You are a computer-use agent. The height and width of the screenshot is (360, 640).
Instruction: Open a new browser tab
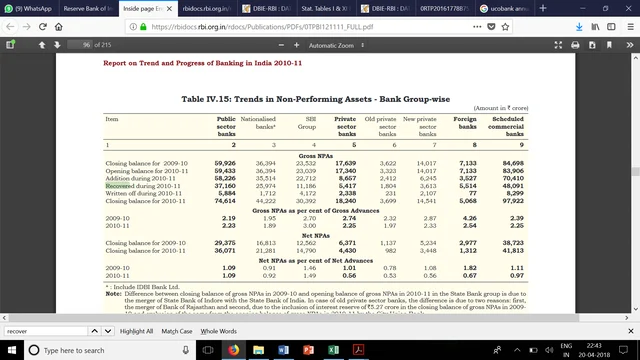tap(543, 9)
